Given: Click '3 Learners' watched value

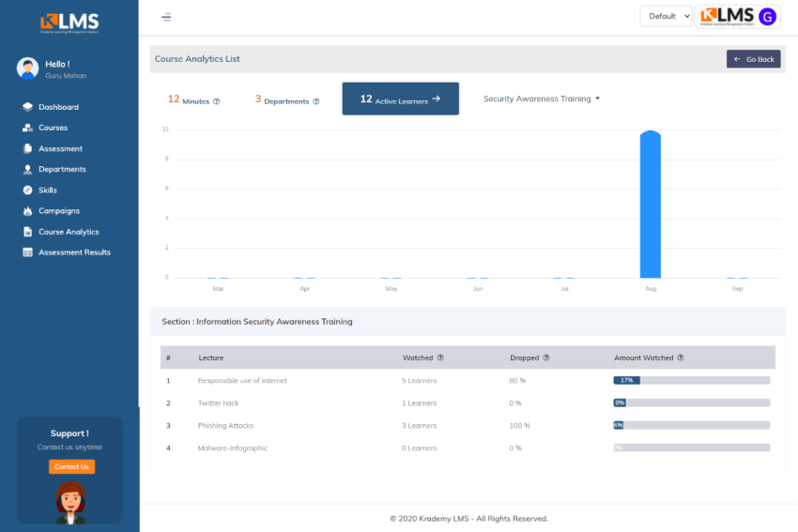Looking at the screenshot, I should 420,425.
